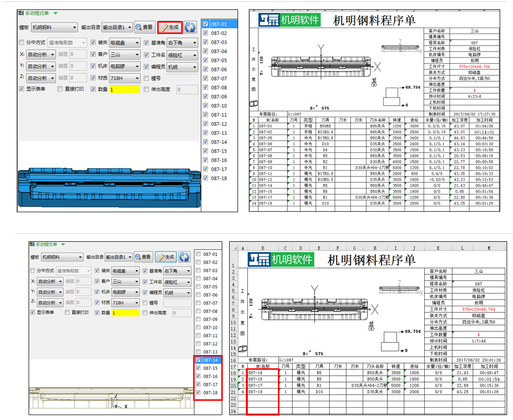Enable the 模号 checkbox in the upper dialog
The width and height of the screenshot is (513, 420).
[x=146, y=78]
